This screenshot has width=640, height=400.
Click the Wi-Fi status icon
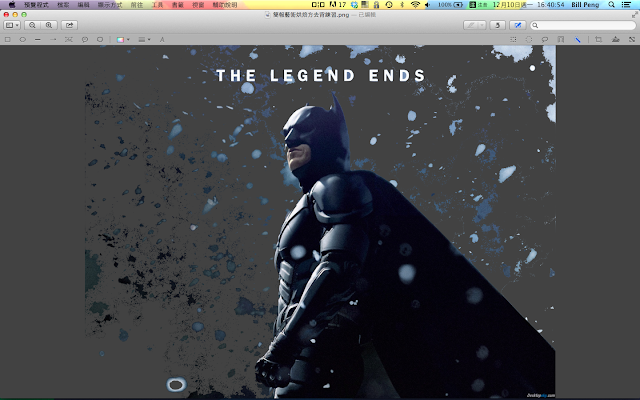coord(416,5)
